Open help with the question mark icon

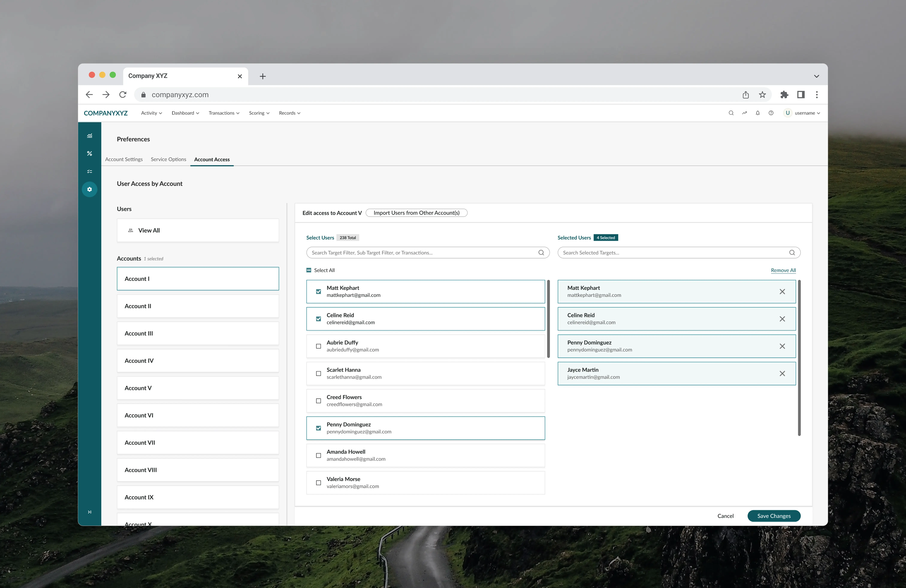(771, 113)
